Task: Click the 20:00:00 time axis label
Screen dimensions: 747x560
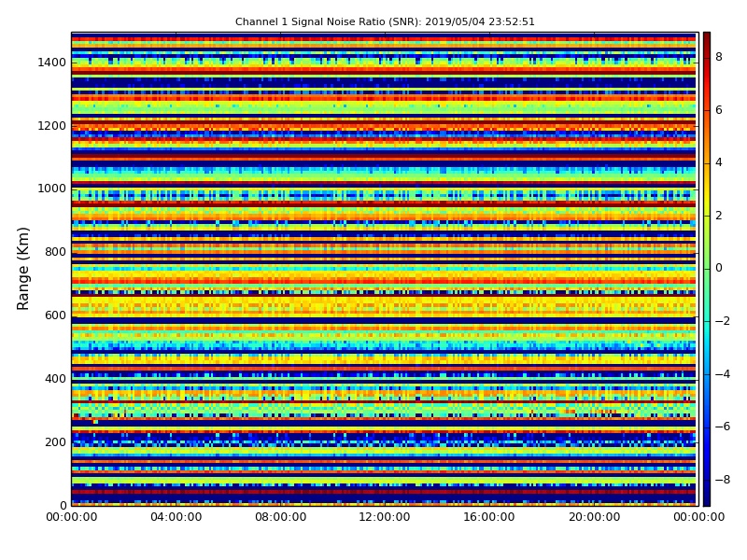Action: (x=594, y=517)
